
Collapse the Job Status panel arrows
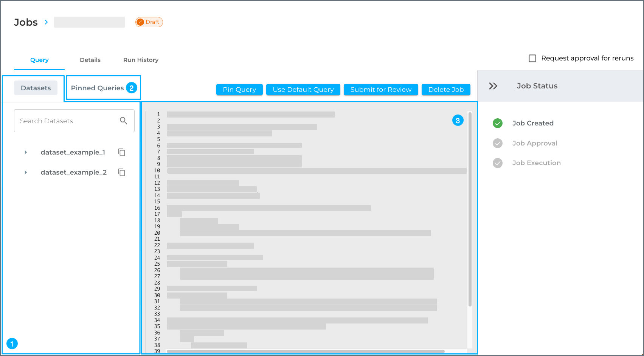point(493,86)
